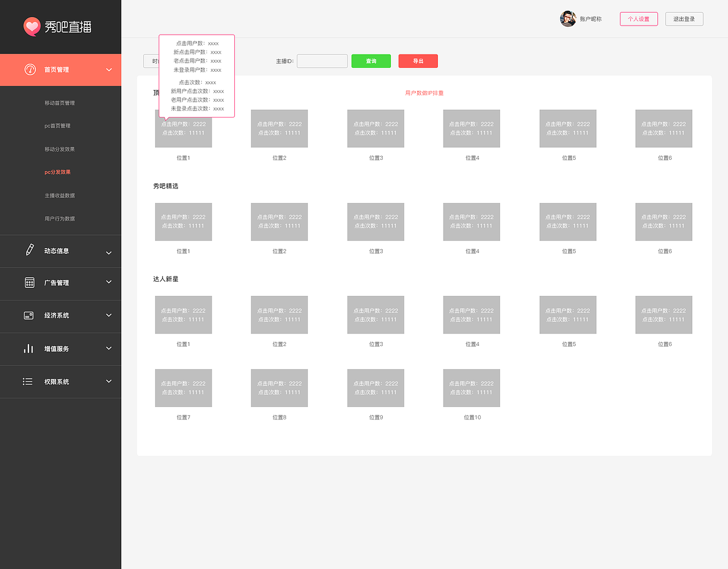The height and width of the screenshot is (569, 728).
Task: Select 达人新星 位置9 thumbnail
Action: pos(376,388)
